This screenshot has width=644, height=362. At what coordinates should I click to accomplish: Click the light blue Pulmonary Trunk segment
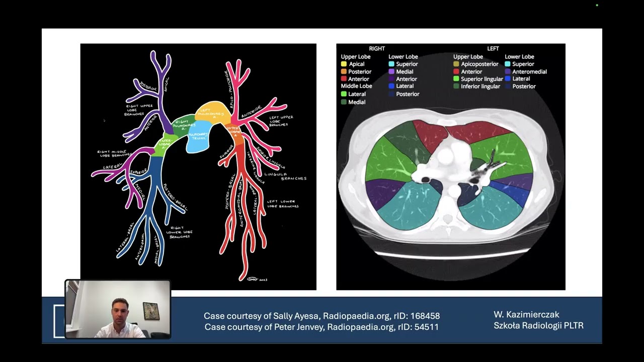pyautogui.click(x=198, y=138)
